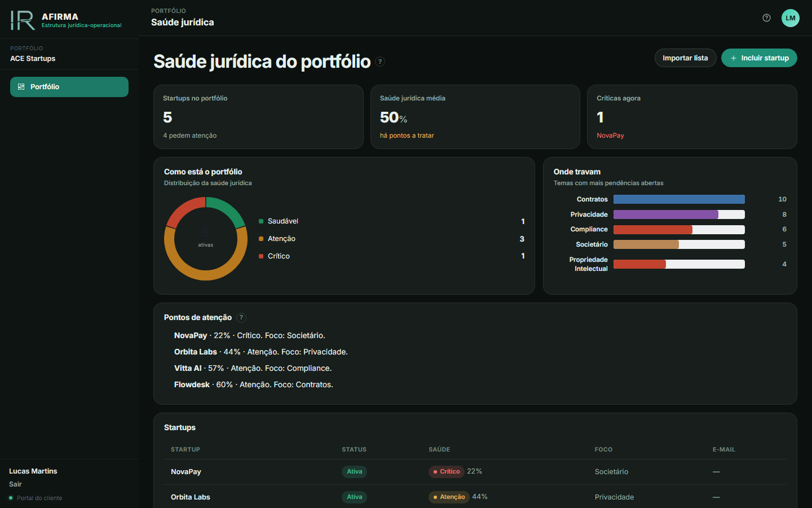Click the SAÚDE column header
The width and height of the screenshot is (812, 508).
point(439,450)
